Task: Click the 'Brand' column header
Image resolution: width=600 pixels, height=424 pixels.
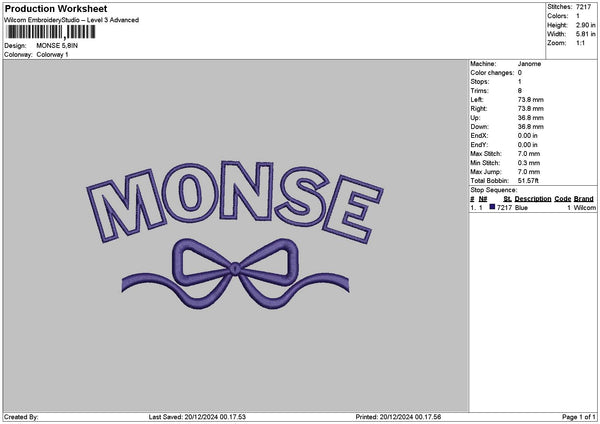Action: pyautogui.click(x=584, y=199)
